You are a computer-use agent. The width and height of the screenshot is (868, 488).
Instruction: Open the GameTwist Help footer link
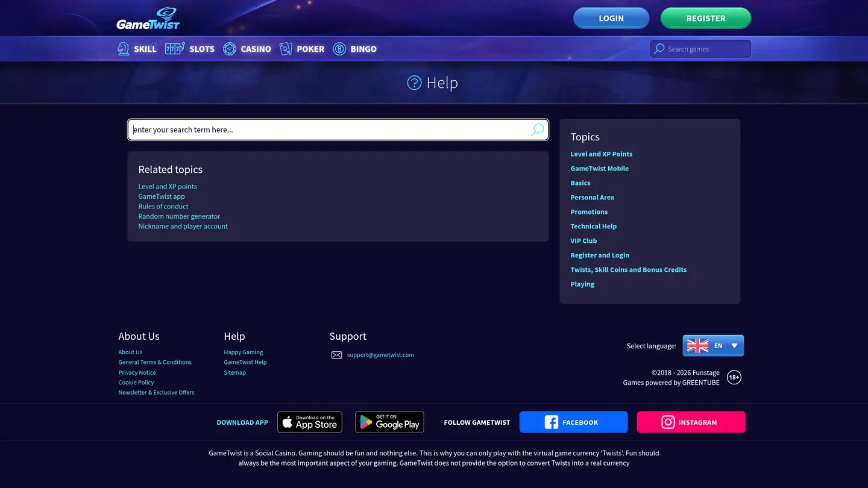pyautogui.click(x=245, y=362)
